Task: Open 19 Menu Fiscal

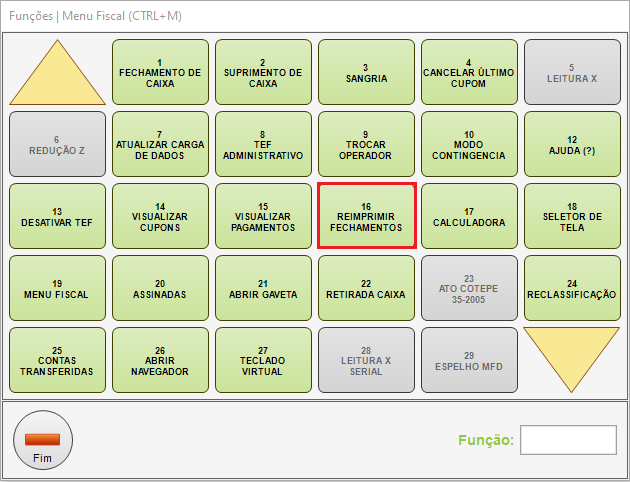Action: pyautogui.click(x=57, y=288)
